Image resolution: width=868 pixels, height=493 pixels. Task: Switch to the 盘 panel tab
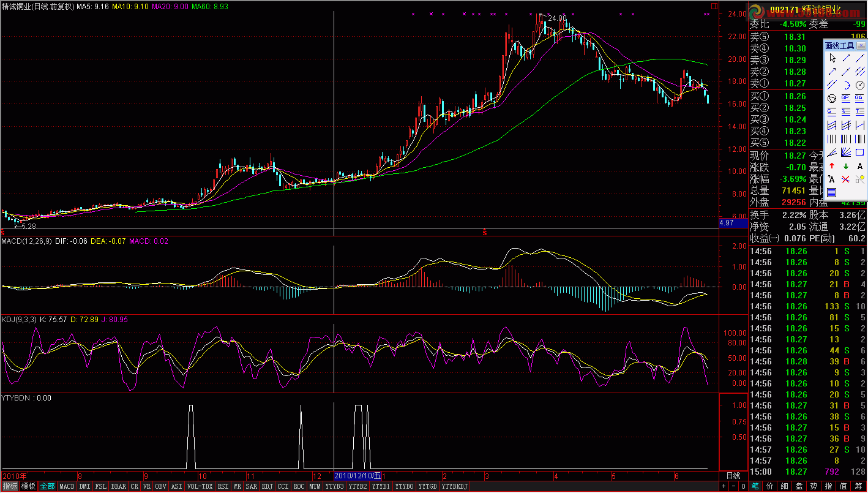(x=799, y=486)
